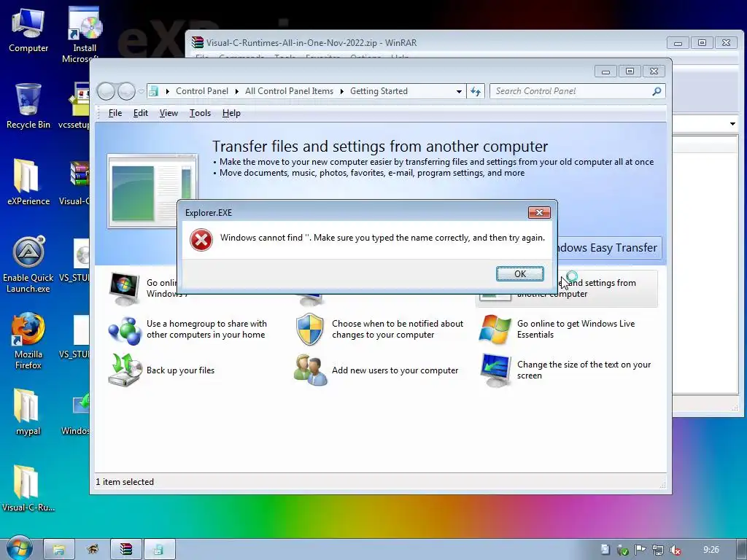Screen dimensions: 747x560
Task: Click the volume muted tray icon
Action: click(x=675, y=550)
